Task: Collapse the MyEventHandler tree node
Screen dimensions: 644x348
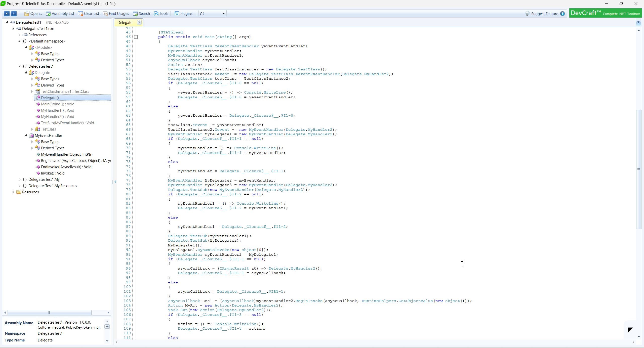Action: (x=26, y=136)
